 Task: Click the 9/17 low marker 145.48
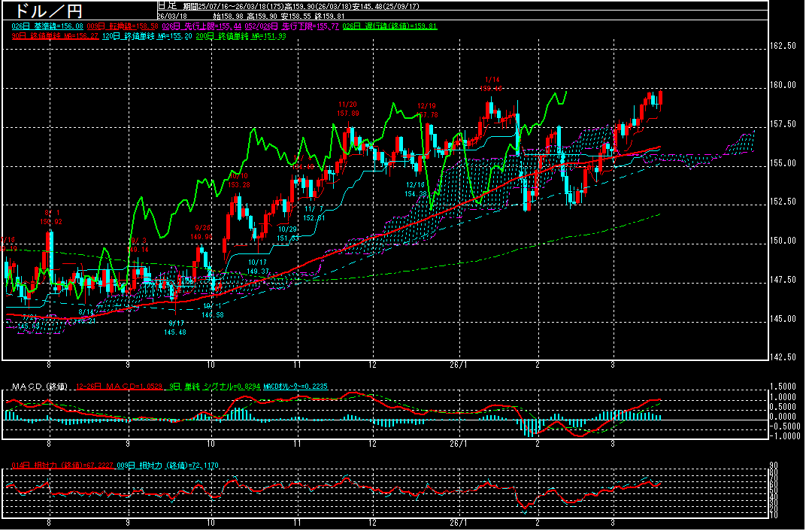click(x=177, y=327)
